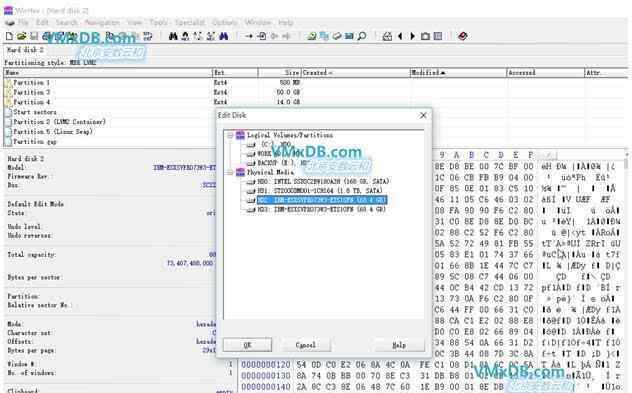
Task: Click the camera snapshot toolbar icon
Action: point(425,36)
